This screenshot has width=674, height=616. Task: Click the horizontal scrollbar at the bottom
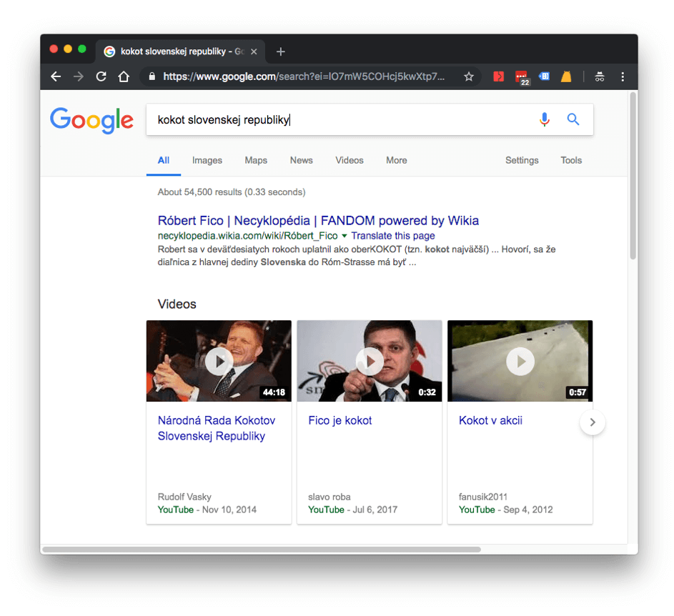tap(262, 550)
